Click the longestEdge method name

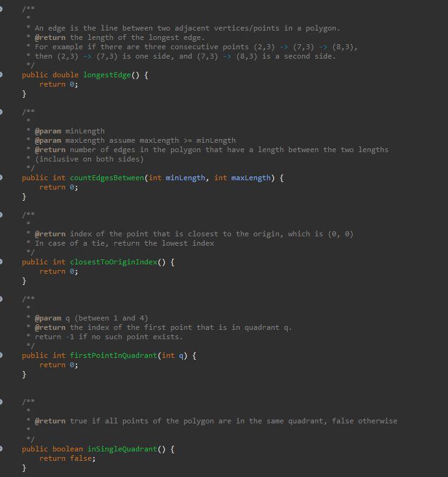click(x=107, y=75)
